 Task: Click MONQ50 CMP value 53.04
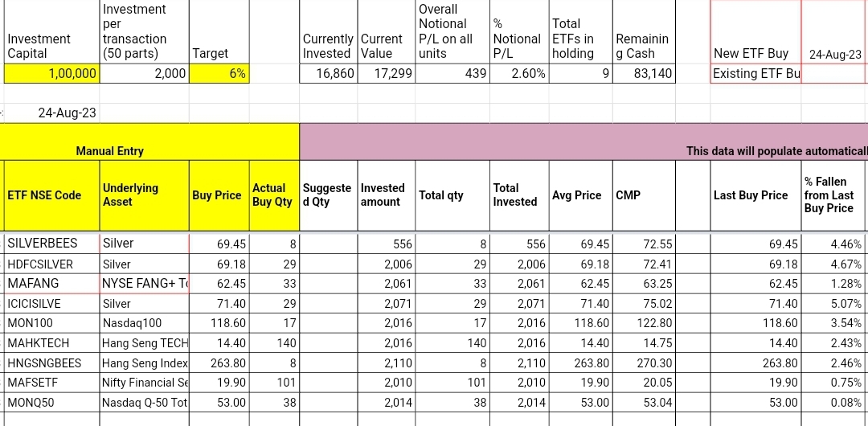click(644, 403)
